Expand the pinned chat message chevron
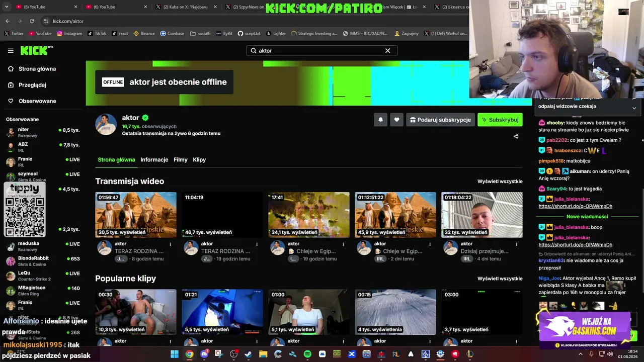The width and height of the screenshot is (644, 362). [634, 108]
